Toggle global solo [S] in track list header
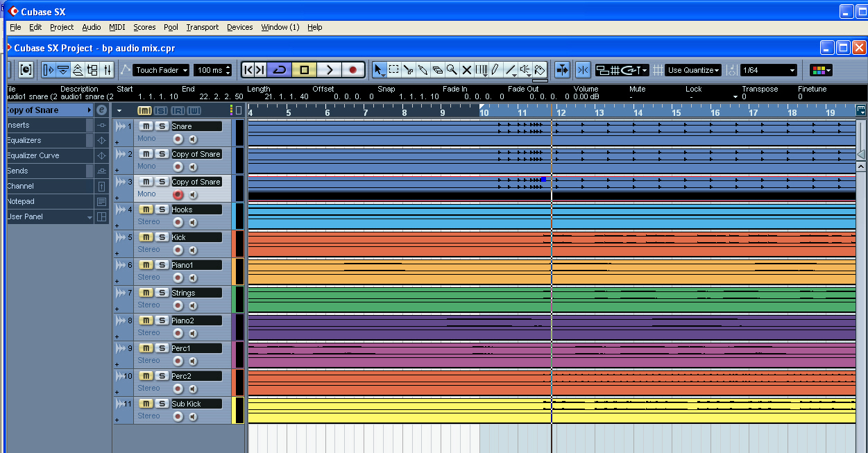This screenshot has height=453, width=868. coord(160,110)
